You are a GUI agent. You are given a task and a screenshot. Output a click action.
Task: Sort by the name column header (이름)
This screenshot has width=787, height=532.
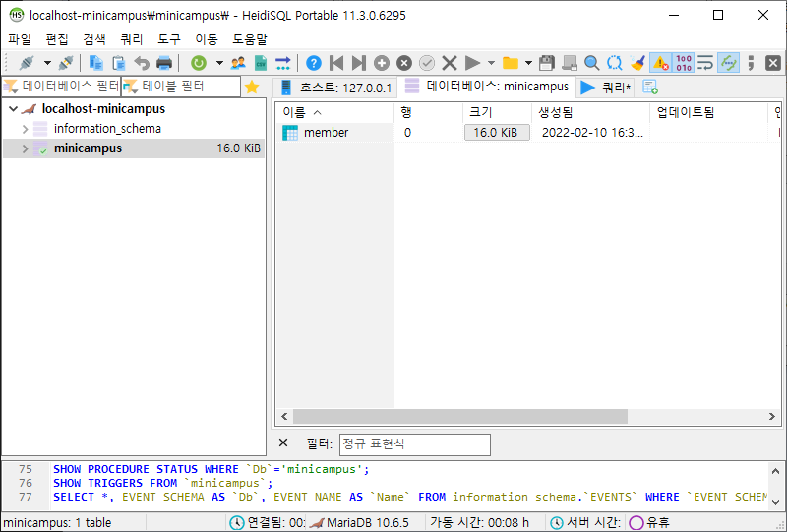pyautogui.click(x=334, y=112)
